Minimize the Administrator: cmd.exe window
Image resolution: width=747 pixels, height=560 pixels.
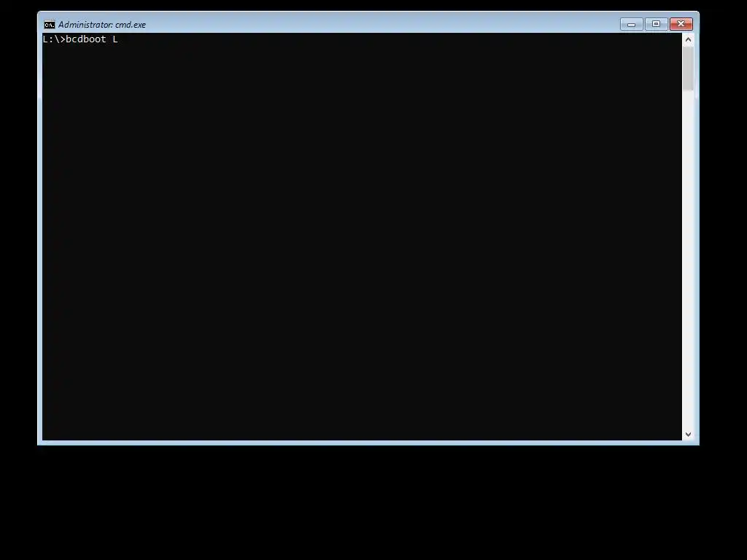632,24
